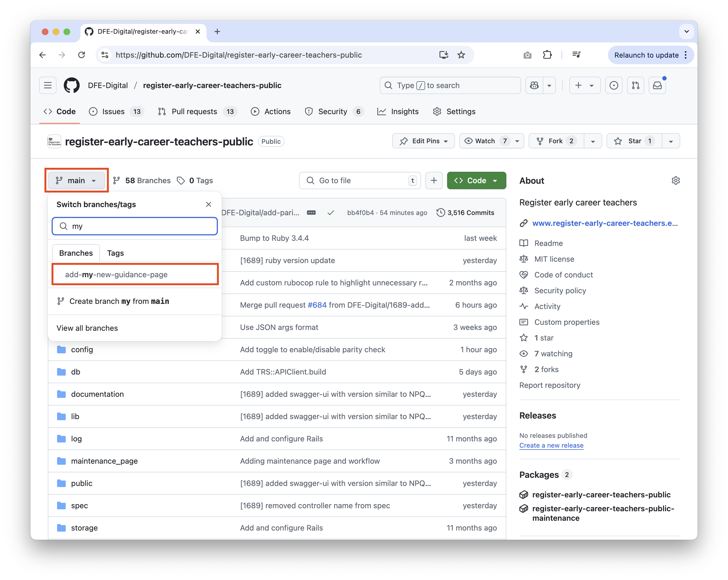This screenshot has height=580, width=728.
Task: Expand the Star lists arrow
Action: tap(671, 141)
